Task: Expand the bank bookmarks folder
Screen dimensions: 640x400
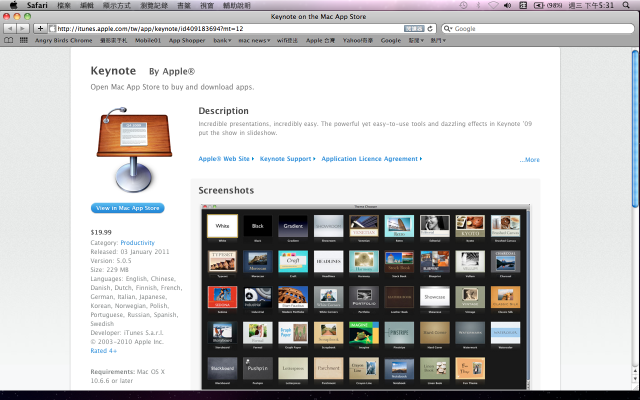Action: tap(222, 40)
